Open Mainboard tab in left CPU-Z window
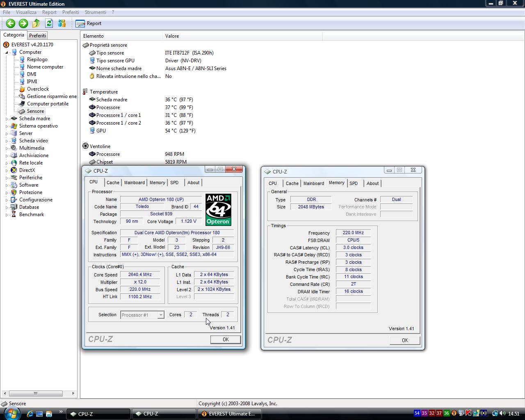Image resolution: width=525 pixels, height=420 pixels. tap(135, 183)
